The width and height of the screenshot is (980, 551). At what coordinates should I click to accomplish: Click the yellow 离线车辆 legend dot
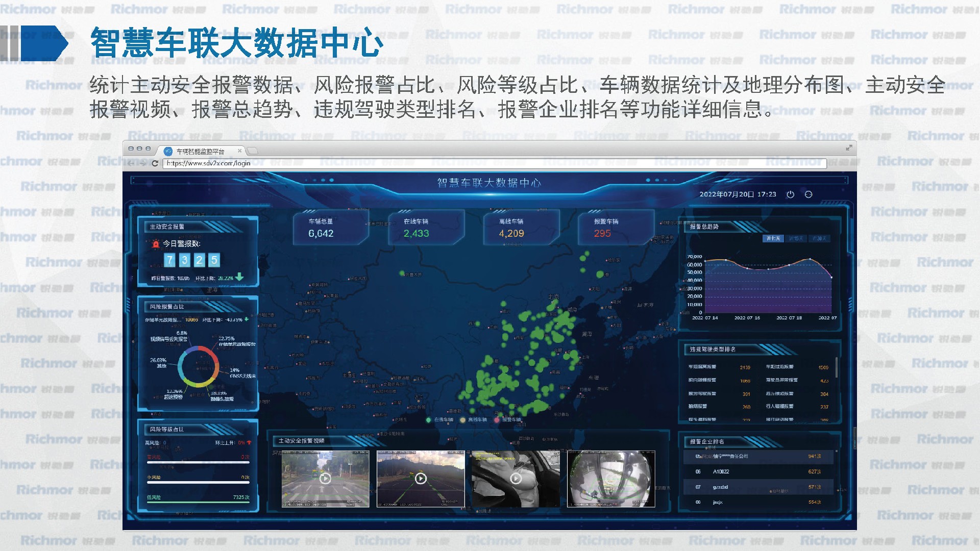click(x=462, y=420)
